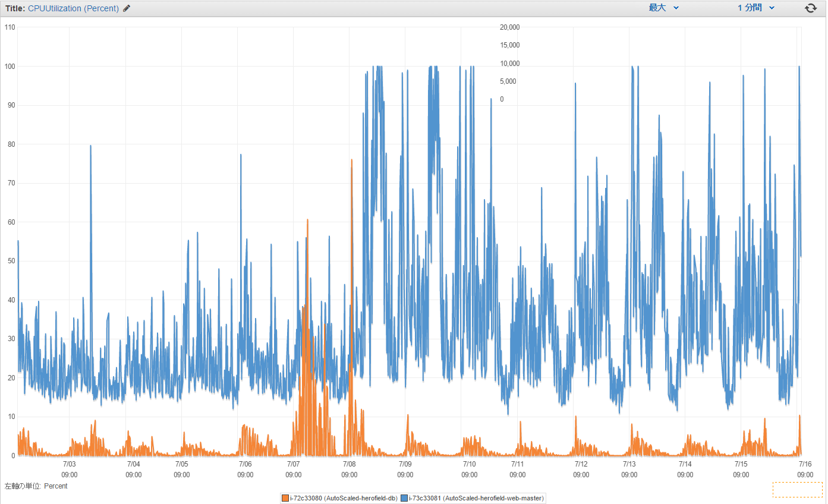Click the legend square for AutoScaled-herofield-db
Screen dimensions: 828x504
pyautogui.click(x=285, y=498)
